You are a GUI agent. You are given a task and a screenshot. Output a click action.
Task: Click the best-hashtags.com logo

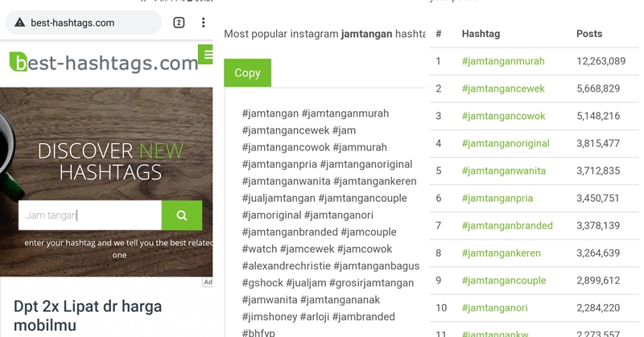click(104, 63)
